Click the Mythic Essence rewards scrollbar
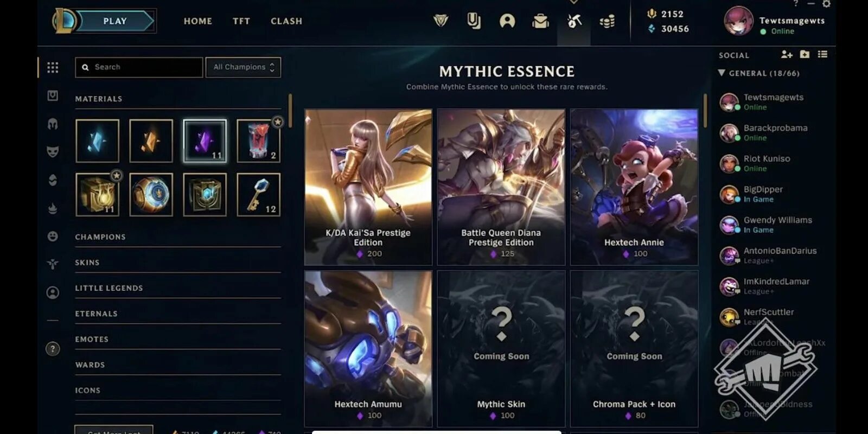Image resolution: width=868 pixels, height=434 pixels. pos(705,111)
